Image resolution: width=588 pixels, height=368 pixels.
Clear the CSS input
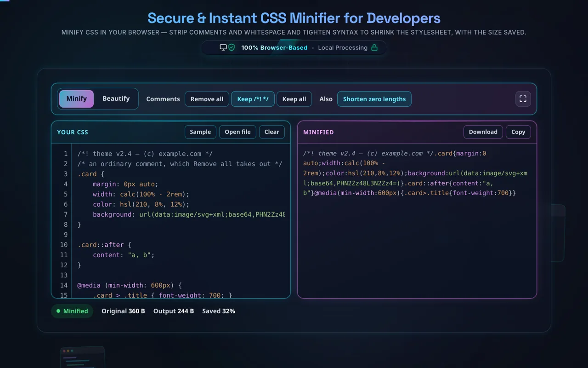point(272,132)
